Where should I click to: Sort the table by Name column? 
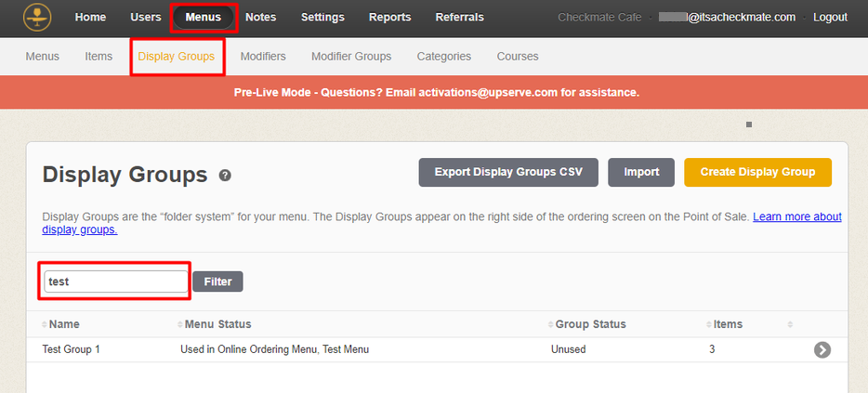point(64,324)
